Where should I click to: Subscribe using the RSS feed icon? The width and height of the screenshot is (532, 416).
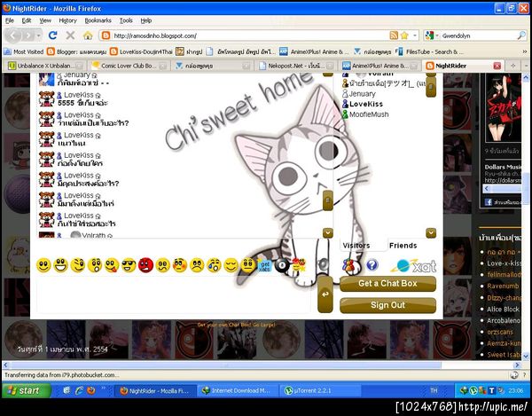(x=394, y=35)
